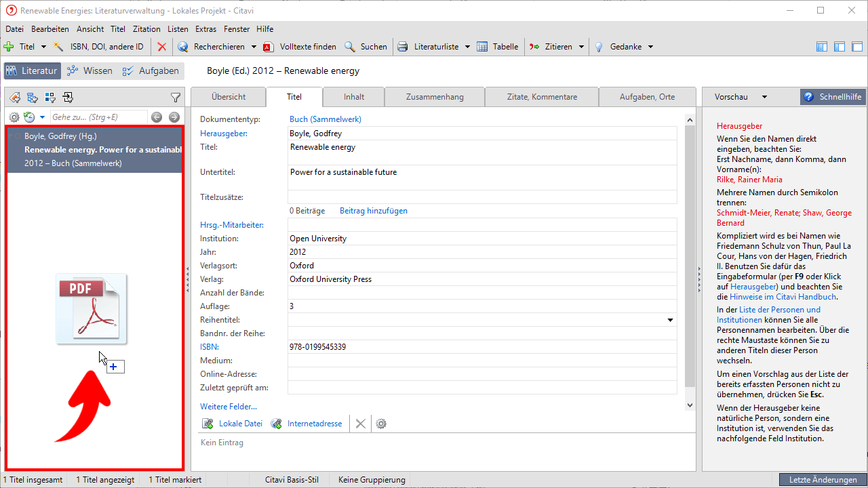Open the gear options beside Internetadresse

tap(381, 424)
